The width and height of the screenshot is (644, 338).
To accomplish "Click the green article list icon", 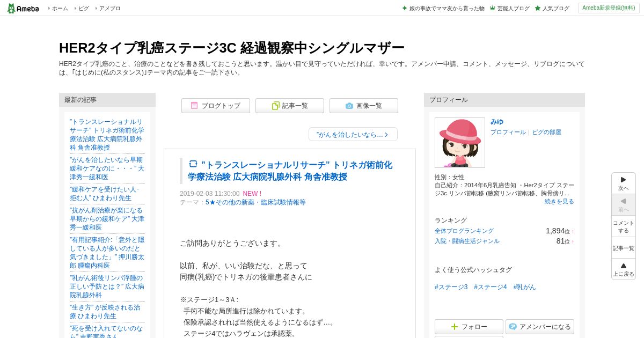I will 275,106.
